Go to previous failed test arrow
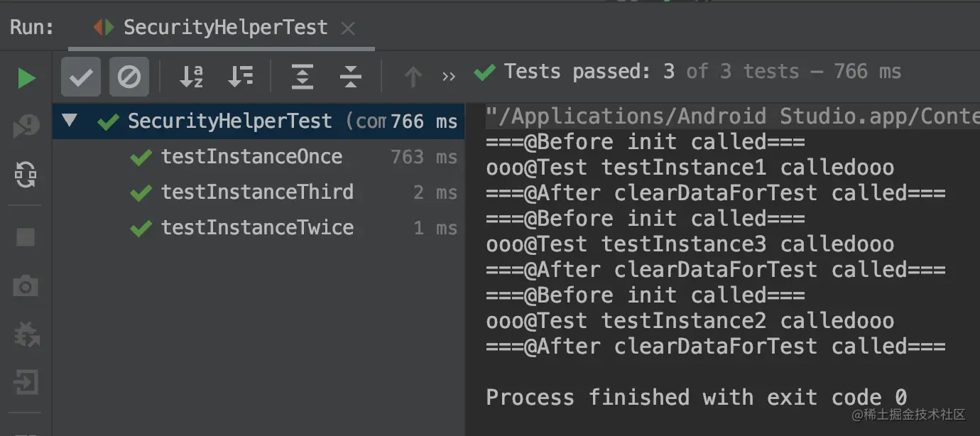Image resolution: width=980 pixels, height=436 pixels. click(413, 77)
